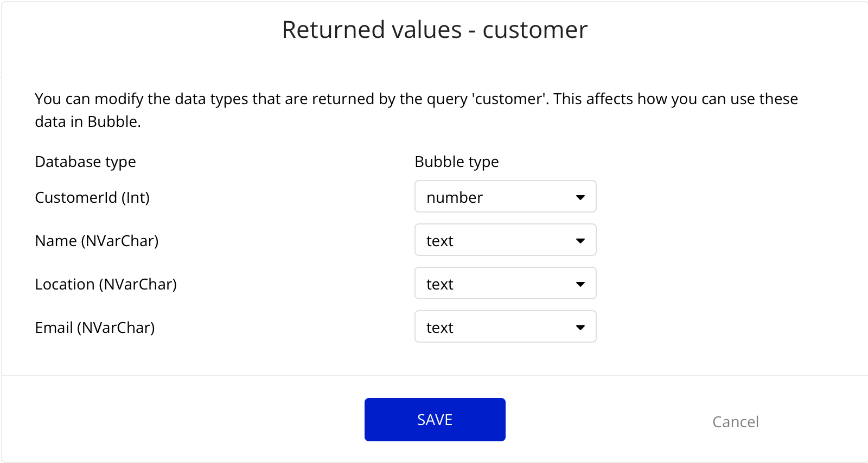This screenshot has width=868, height=463.
Task: Click the Name (NVarChar) label
Action: [x=97, y=241]
